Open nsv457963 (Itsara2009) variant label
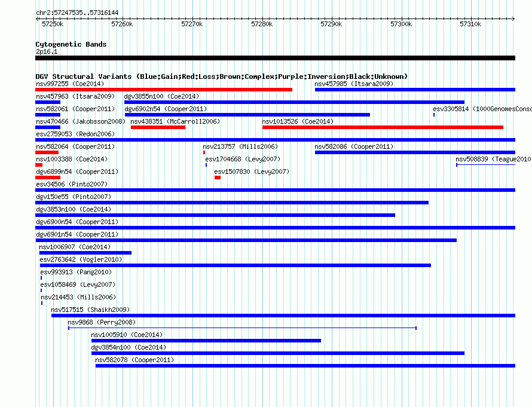 75,96
